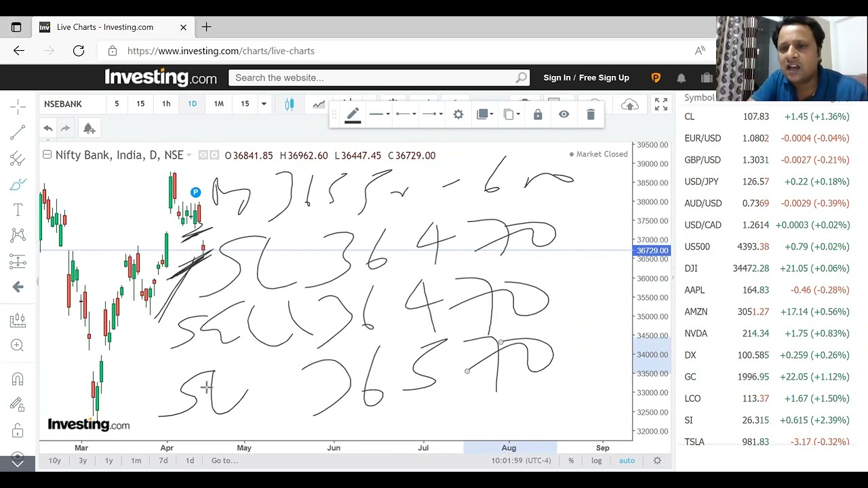Hide selected drawing with eye icon

pos(564,115)
